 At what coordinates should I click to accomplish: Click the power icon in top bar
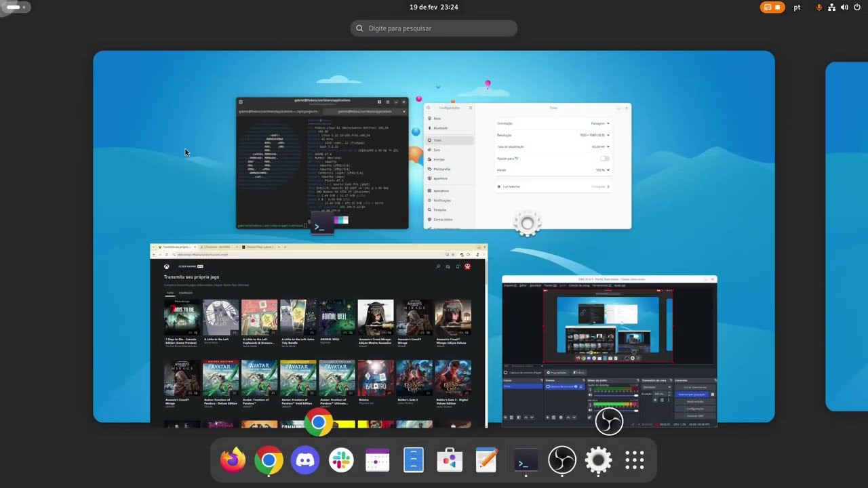(856, 7)
